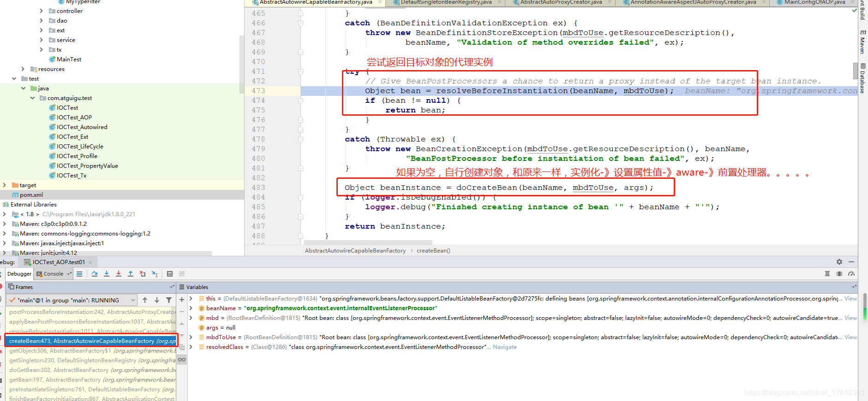
Task: Expand the 'this' variable node
Action: (x=191, y=298)
